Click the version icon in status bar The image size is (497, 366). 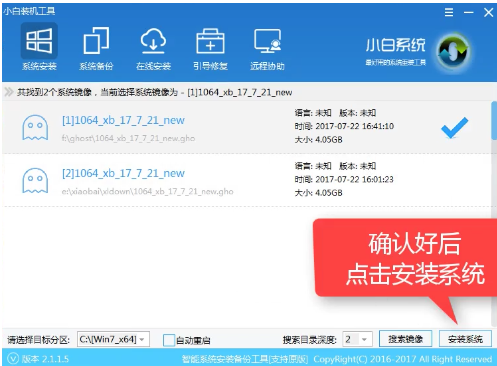13,359
